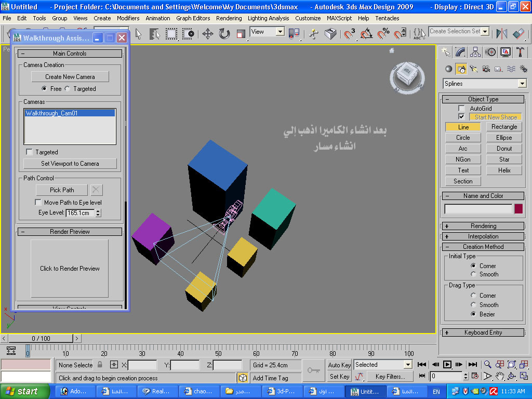Open the Rendering menu

tap(229, 18)
